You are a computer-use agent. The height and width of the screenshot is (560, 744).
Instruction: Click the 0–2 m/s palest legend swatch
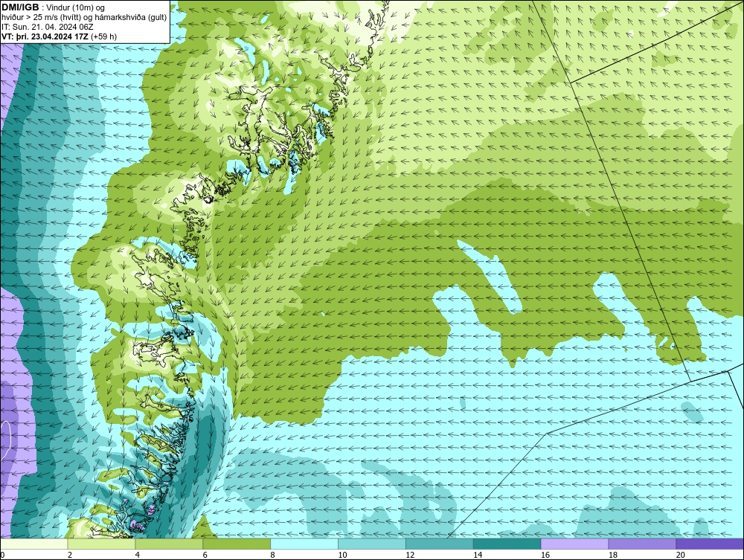[x=34, y=544]
